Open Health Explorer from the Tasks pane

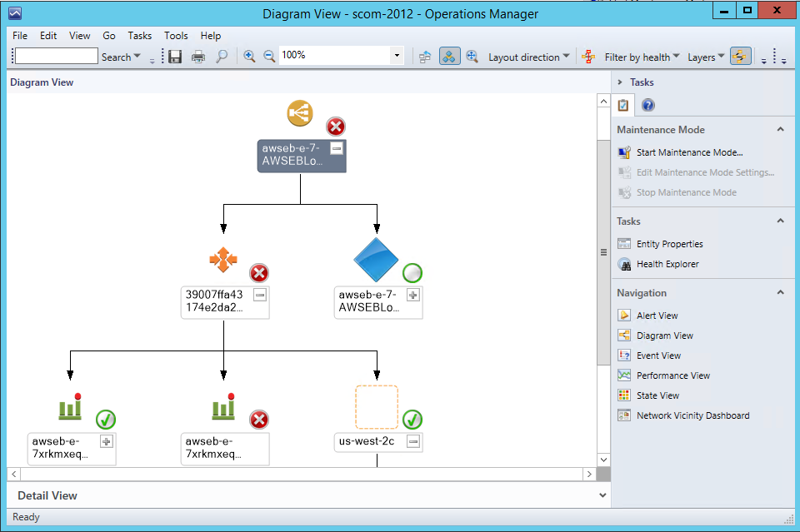coord(667,264)
